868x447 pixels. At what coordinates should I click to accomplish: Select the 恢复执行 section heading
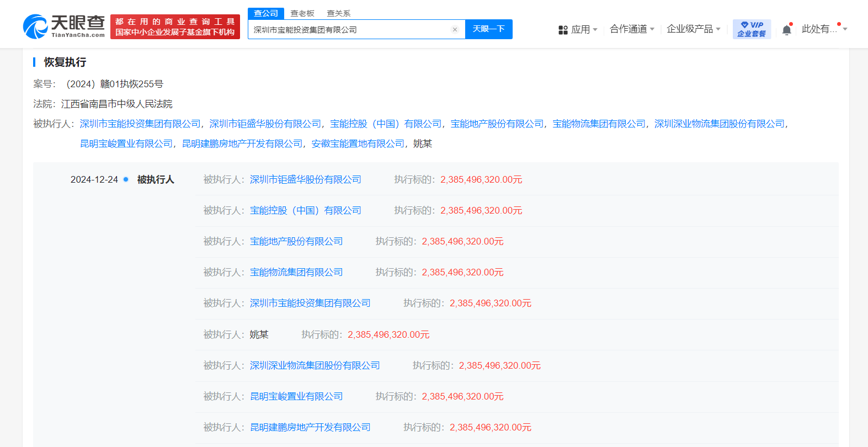point(65,62)
